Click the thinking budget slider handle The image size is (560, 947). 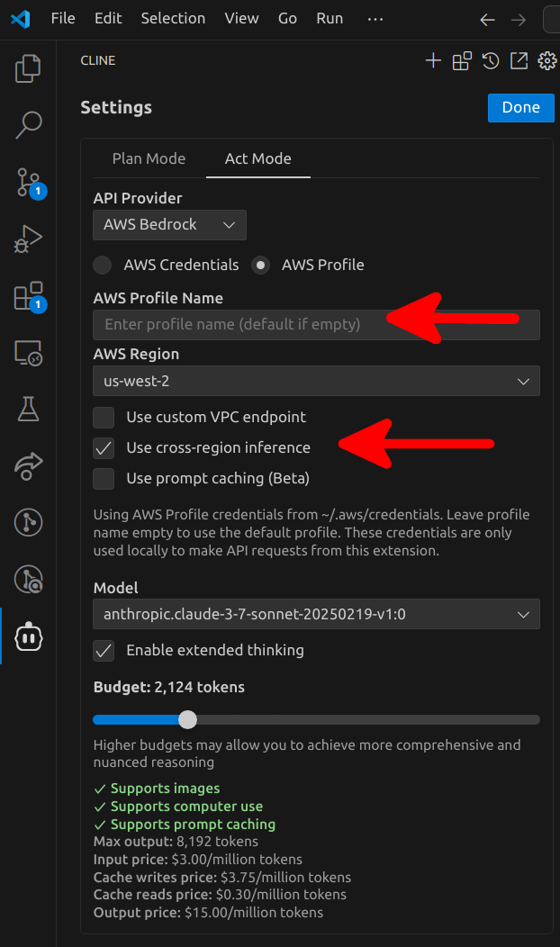click(188, 719)
